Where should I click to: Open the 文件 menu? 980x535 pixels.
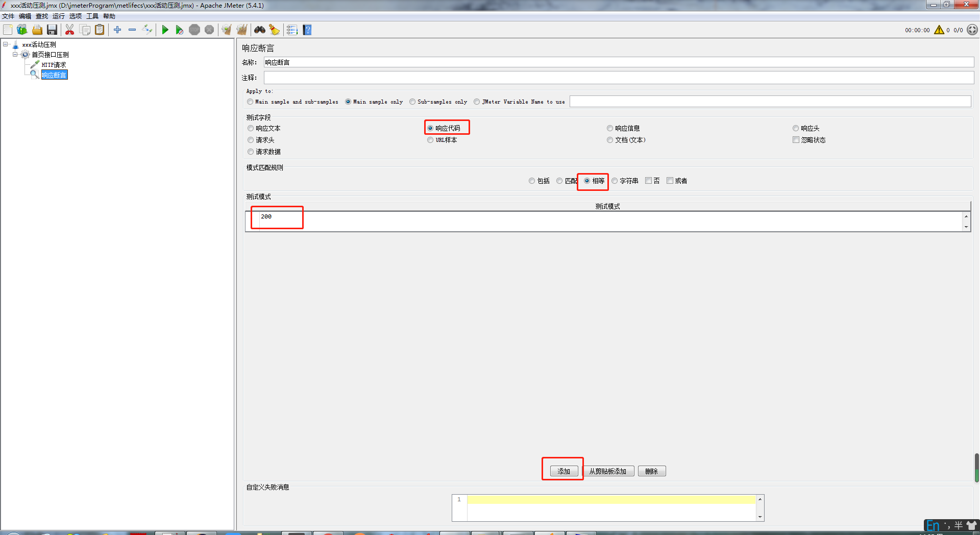[x=8, y=16]
